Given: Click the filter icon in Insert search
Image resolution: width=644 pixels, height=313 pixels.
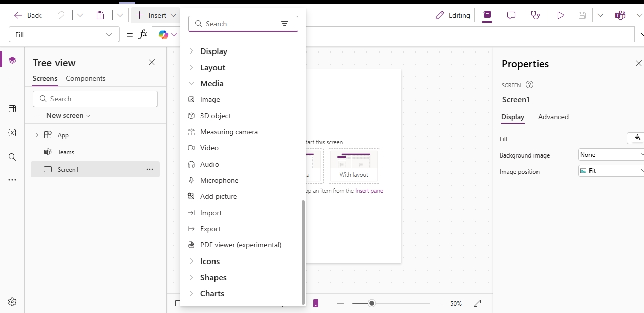Looking at the screenshot, I should [285, 24].
